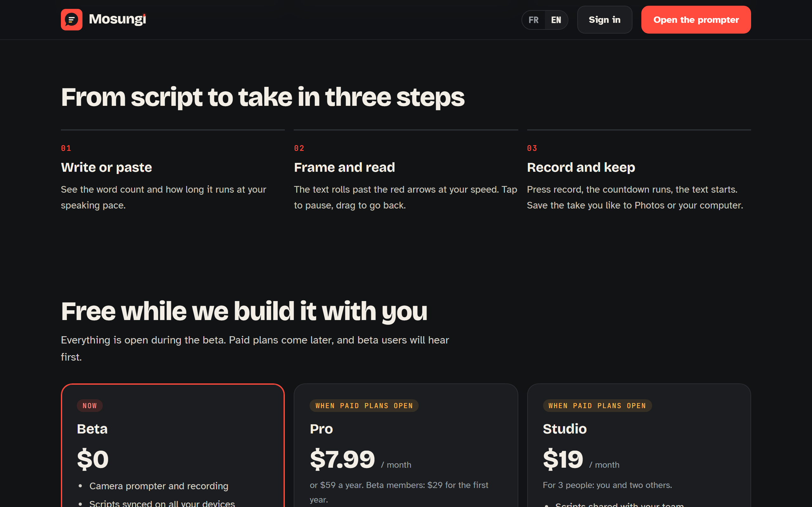The height and width of the screenshot is (507, 812).
Task: Click the 02 step number
Action: [299, 148]
